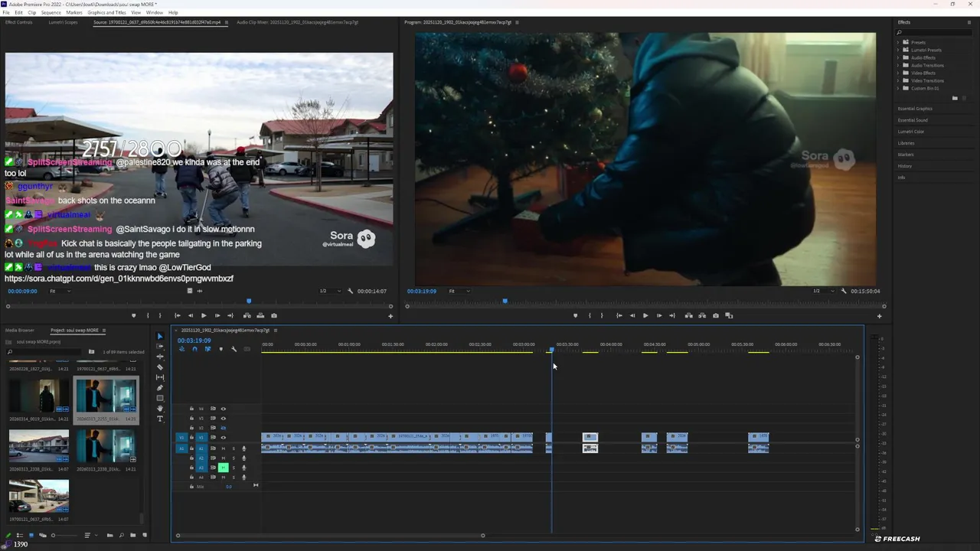
Task: Open Timeline Display Settings wrench
Action: [x=234, y=349]
